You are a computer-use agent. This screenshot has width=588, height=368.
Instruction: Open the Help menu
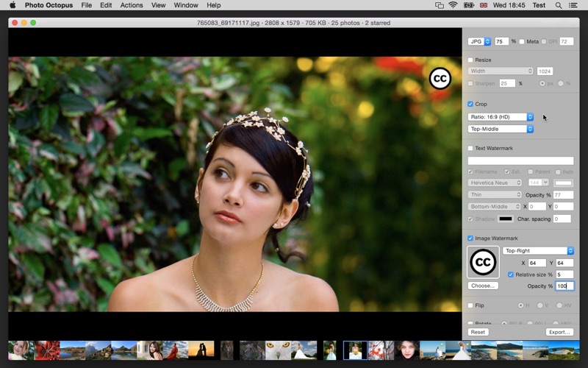coord(214,5)
